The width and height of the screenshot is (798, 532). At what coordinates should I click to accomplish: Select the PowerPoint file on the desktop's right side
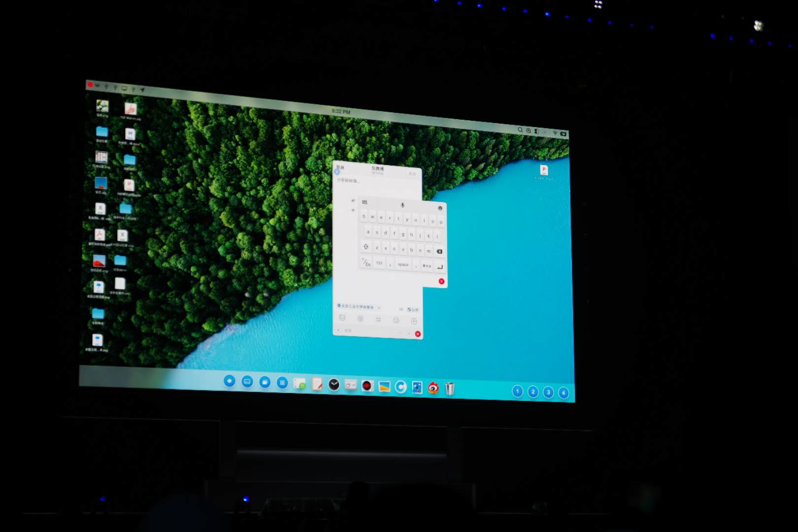pos(544,171)
